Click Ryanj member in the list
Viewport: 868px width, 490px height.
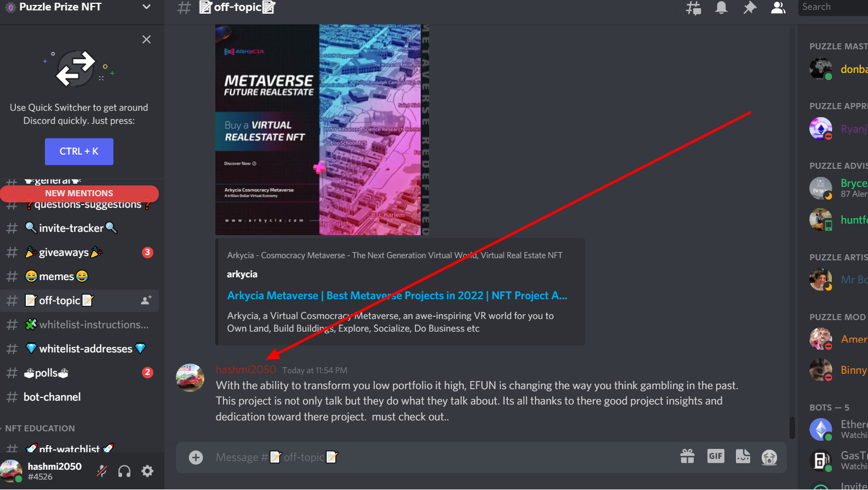[838, 129]
